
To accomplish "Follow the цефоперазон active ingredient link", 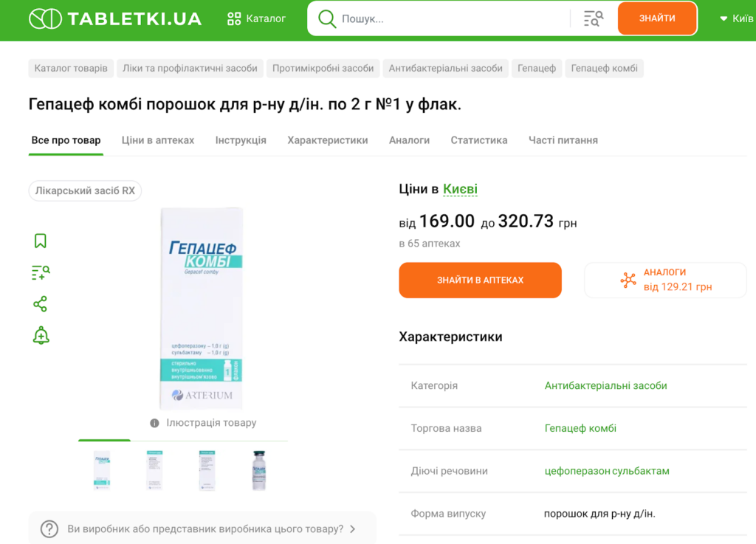I will pos(577,471).
